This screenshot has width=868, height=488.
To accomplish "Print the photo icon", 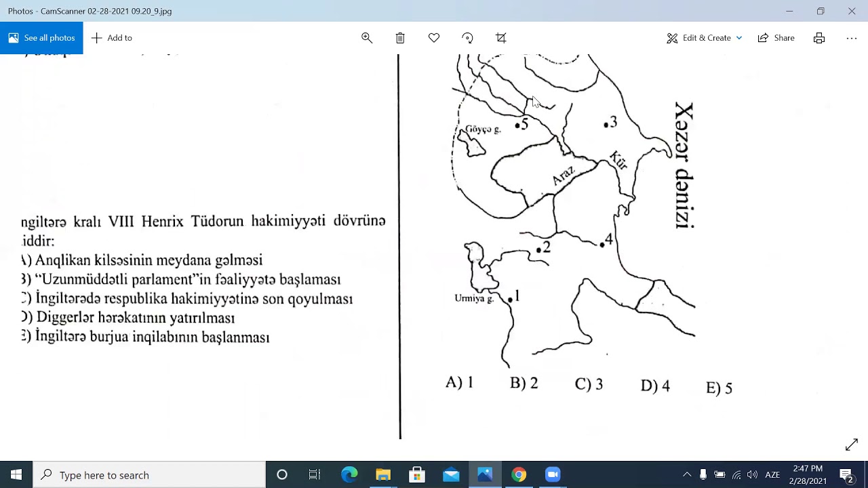I will tap(819, 38).
